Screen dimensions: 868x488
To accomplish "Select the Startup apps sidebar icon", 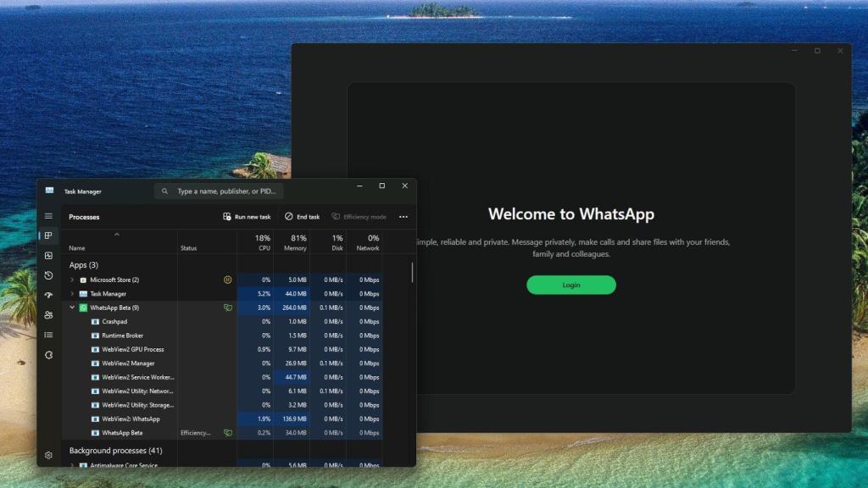I will (x=48, y=295).
